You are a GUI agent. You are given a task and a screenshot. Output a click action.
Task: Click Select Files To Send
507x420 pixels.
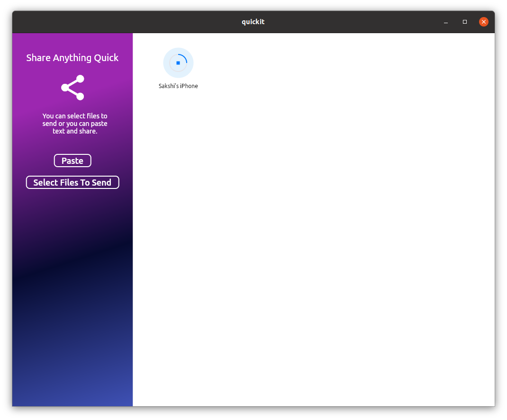coord(72,182)
